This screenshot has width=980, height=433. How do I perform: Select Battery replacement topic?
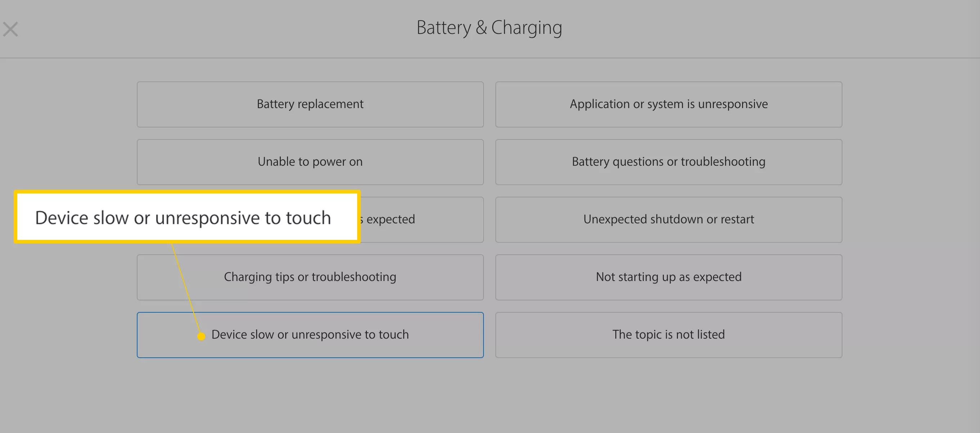tap(311, 103)
